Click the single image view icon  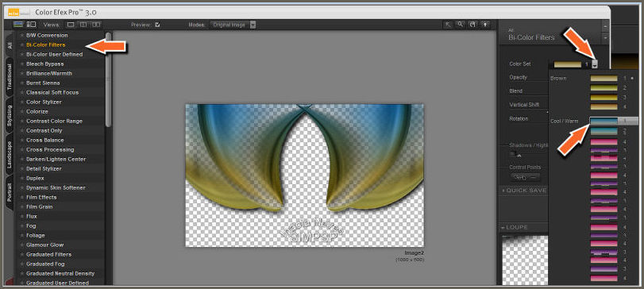[71, 25]
